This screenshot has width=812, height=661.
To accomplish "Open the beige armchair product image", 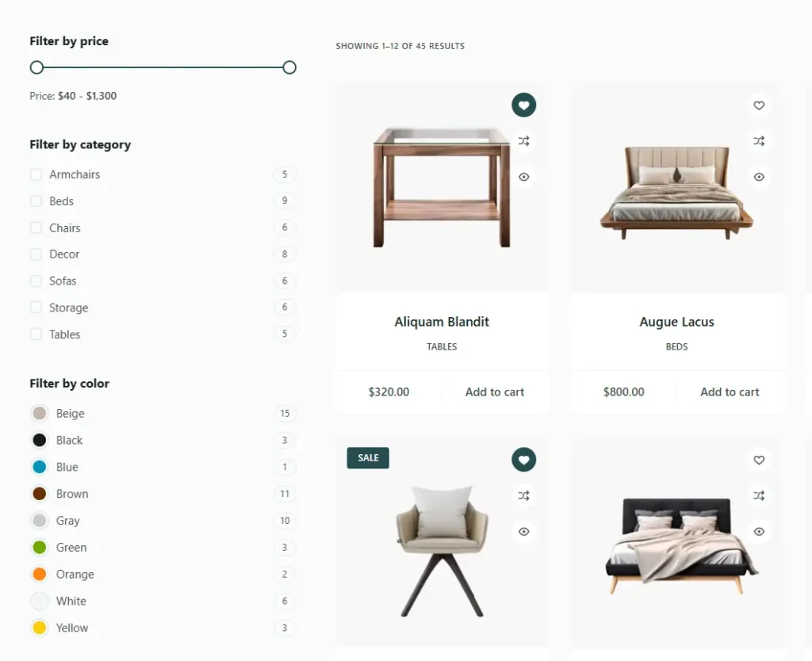I will (x=442, y=551).
